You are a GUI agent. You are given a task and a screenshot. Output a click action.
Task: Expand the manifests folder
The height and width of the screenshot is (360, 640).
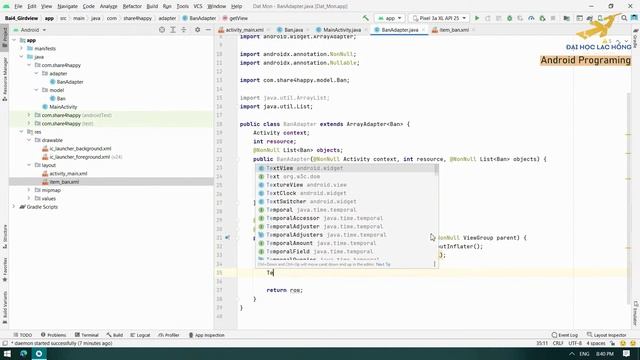pyautogui.click(x=22, y=48)
